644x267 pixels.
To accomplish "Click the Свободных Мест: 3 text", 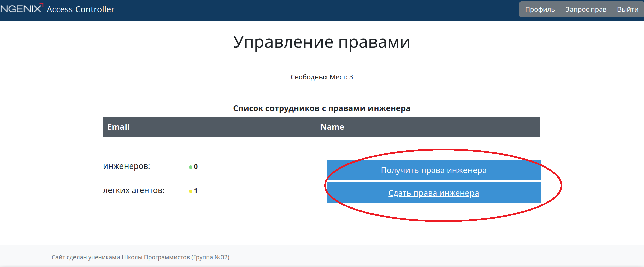I will pos(321,77).
